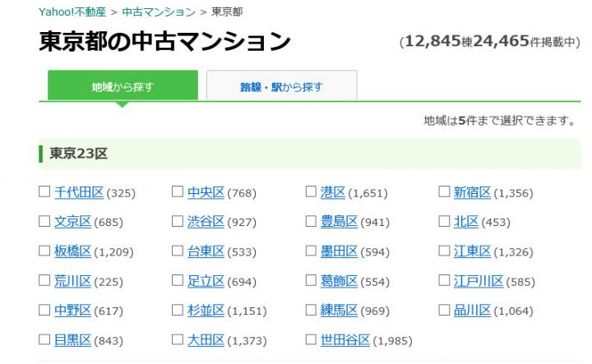Tick the 足立区 checkbox
592x364 pixels.
[178, 281]
